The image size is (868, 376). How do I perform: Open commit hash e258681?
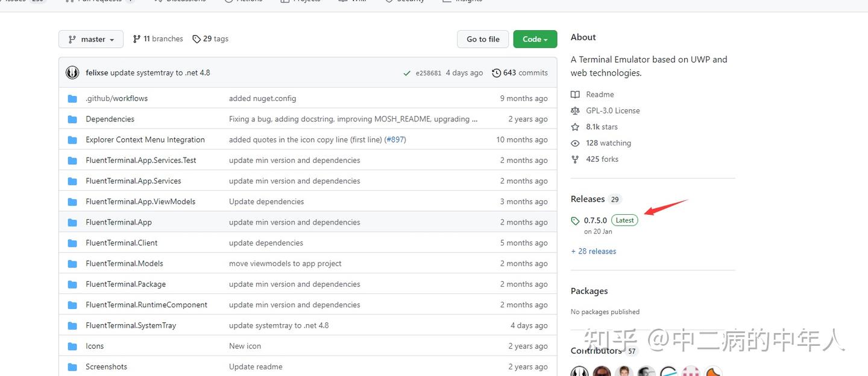click(429, 73)
